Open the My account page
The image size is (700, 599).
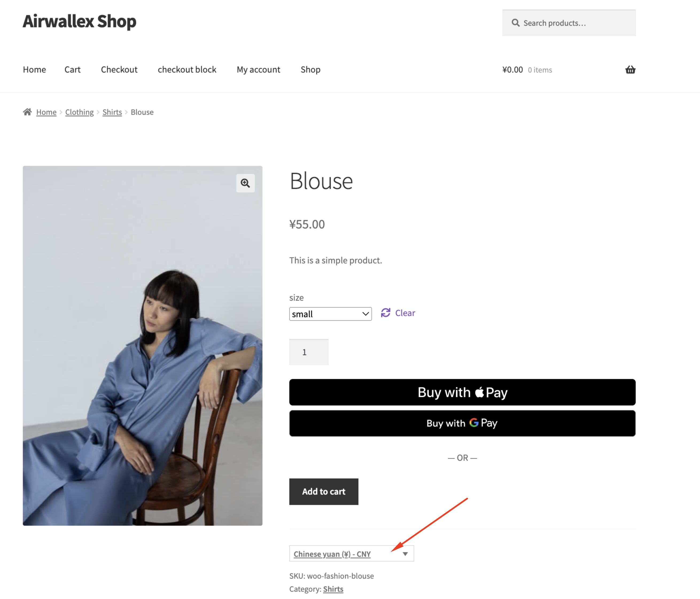[258, 69]
